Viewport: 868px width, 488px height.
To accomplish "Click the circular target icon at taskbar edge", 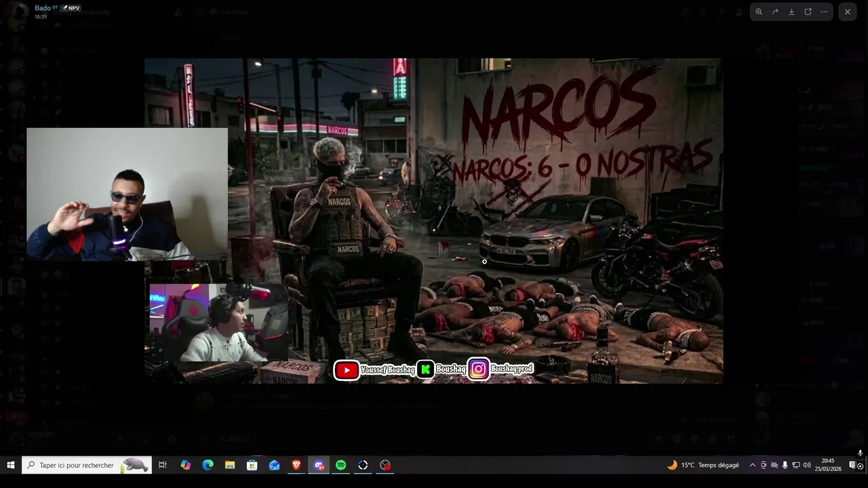I will coord(861,466).
